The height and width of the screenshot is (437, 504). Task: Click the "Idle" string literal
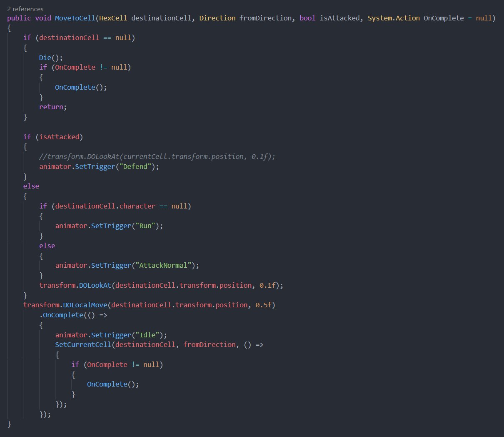coord(147,335)
